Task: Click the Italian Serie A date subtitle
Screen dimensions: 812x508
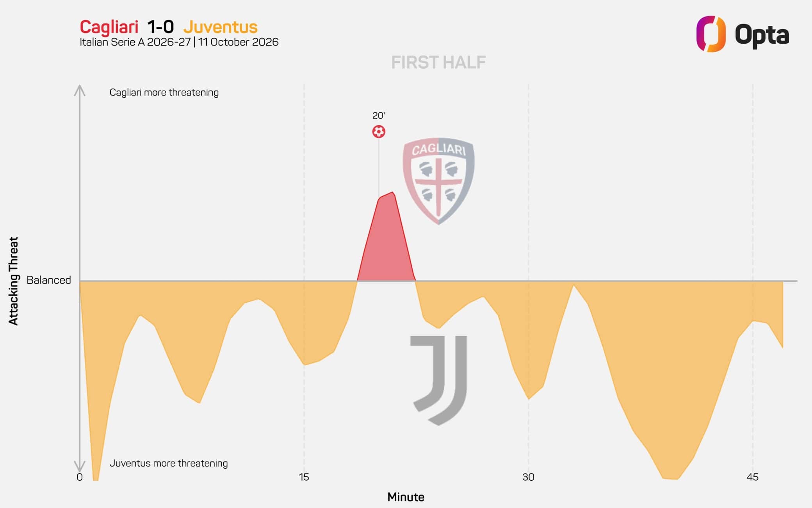Action: tap(179, 42)
